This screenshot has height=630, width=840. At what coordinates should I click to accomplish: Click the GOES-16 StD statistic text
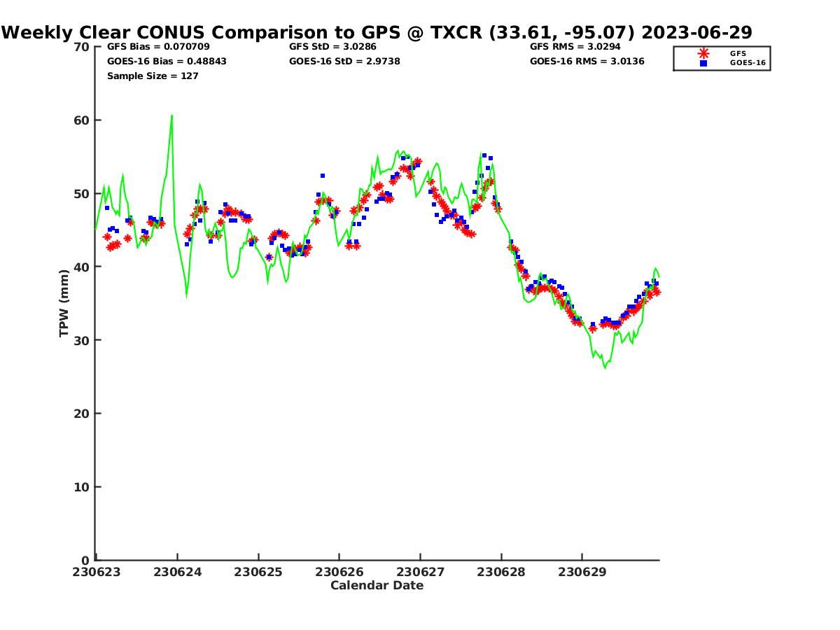tap(342, 62)
